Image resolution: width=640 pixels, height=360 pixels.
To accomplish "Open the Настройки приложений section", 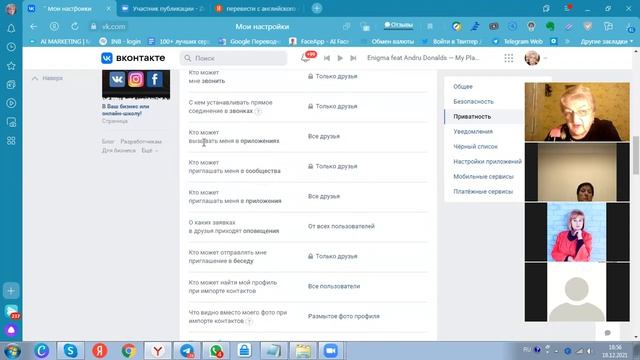I will click(x=487, y=162).
